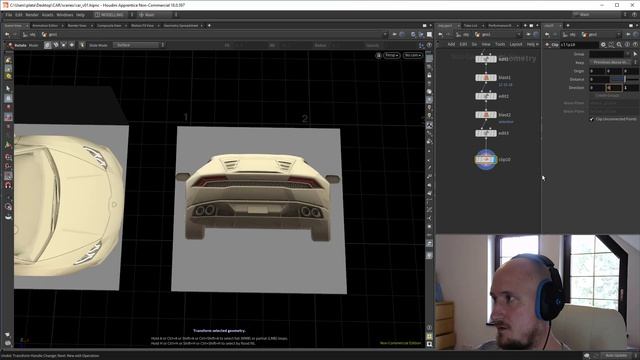Viewport: 640px width, 360px height.
Task: Click the back arrow in the network editor path bar
Action: 440,35
